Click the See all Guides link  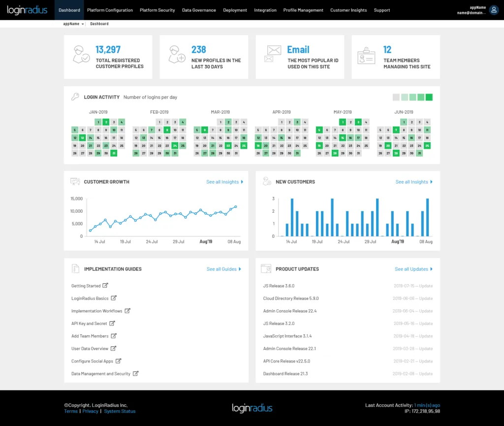[221, 269]
